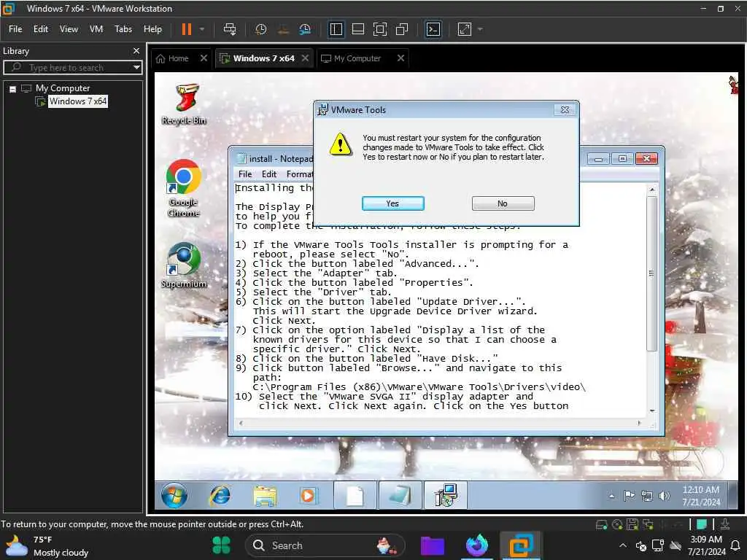Select the Windows 7 x64 tab
The width and height of the screenshot is (747, 560).
pos(263,58)
